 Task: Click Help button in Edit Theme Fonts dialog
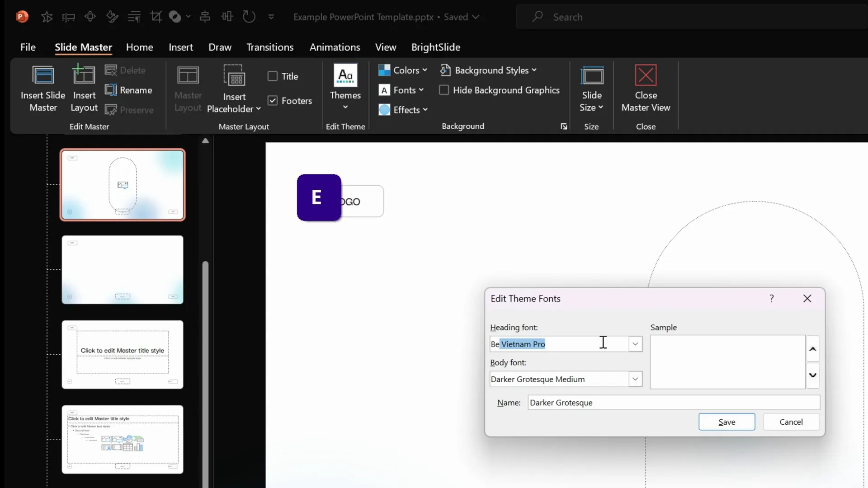pyautogui.click(x=772, y=298)
